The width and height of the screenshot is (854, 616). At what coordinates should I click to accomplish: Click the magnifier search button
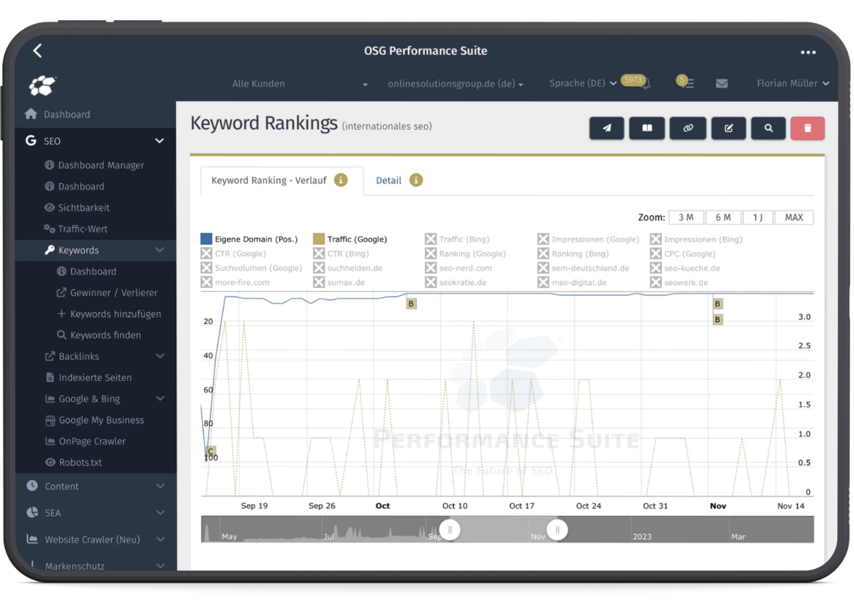[769, 128]
